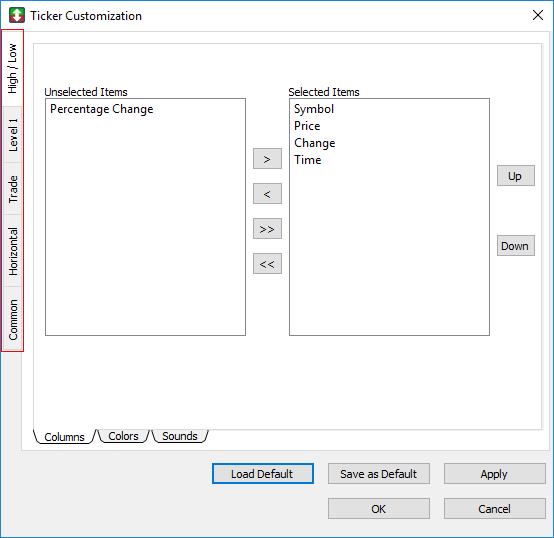Select the Trade vertical tab
The image size is (554, 538).
(x=12, y=189)
